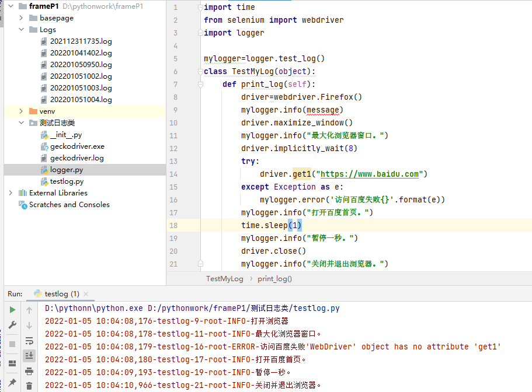This screenshot has height=392, width=532.
Task: Click the up arrow to previous stack trace
Action: (x=29, y=310)
